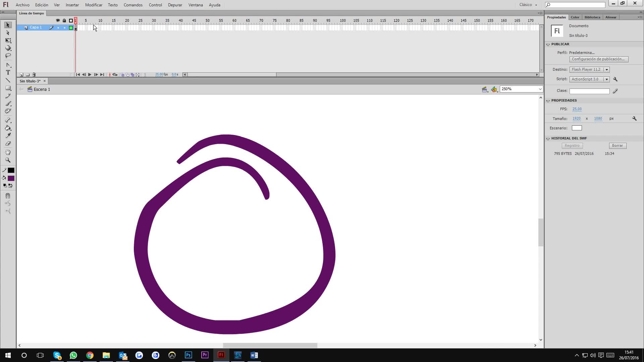The height and width of the screenshot is (362, 644).
Task: Select the Paint Bucket tool
Action: click(8, 128)
